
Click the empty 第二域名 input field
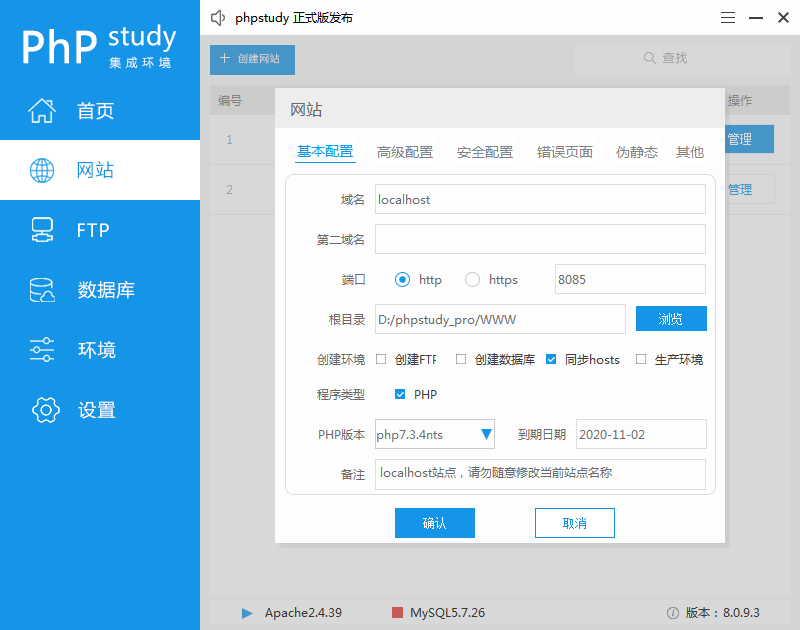coord(540,239)
